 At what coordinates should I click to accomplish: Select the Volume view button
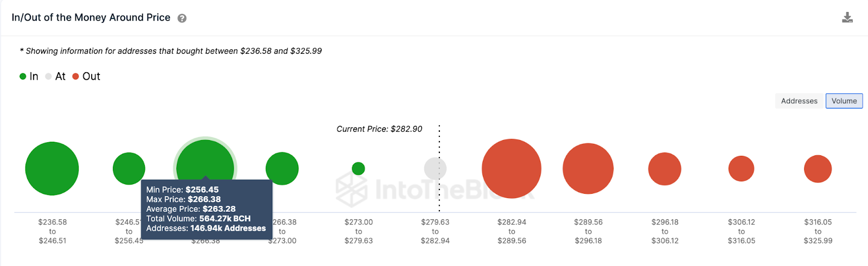point(844,101)
